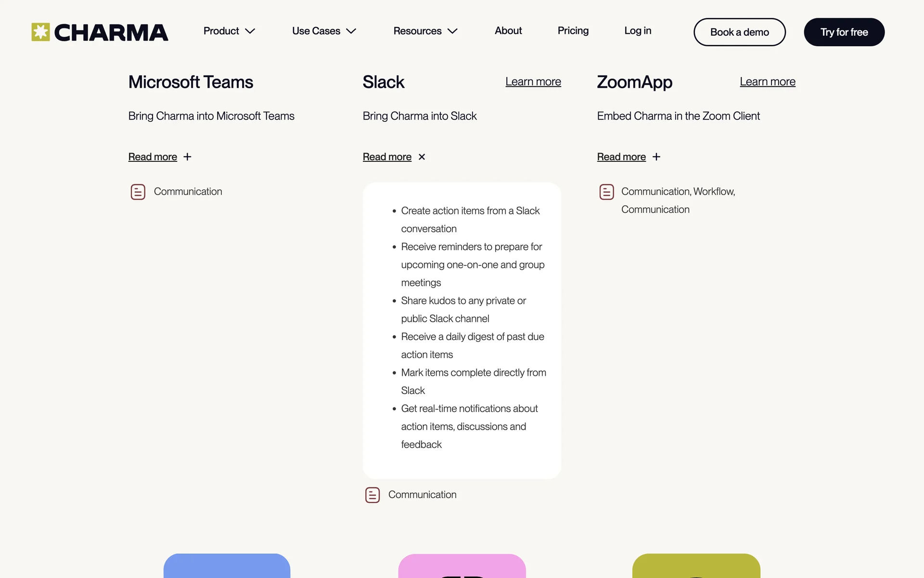Click the Microsoft Teams Communication category icon

click(138, 192)
